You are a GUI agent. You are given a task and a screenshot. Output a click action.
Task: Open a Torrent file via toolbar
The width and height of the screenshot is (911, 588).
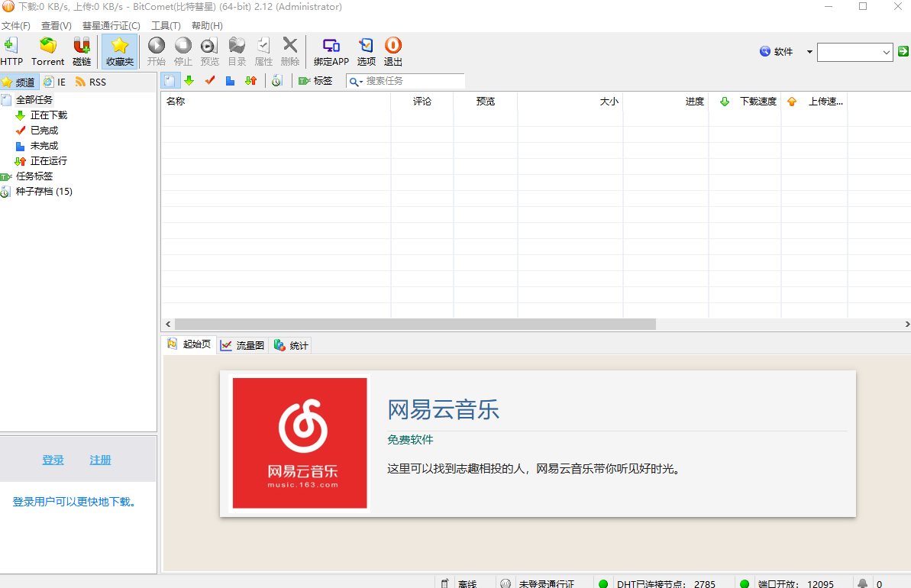[47, 51]
